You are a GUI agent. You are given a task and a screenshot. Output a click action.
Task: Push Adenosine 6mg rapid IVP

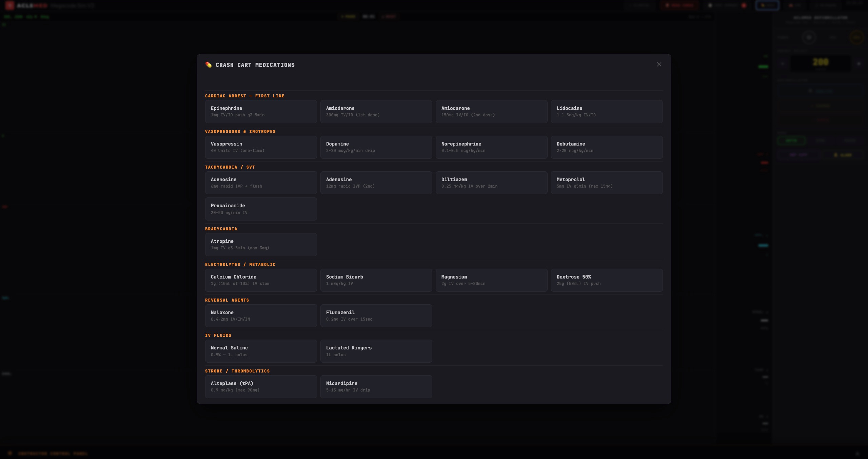click(261, 183)
